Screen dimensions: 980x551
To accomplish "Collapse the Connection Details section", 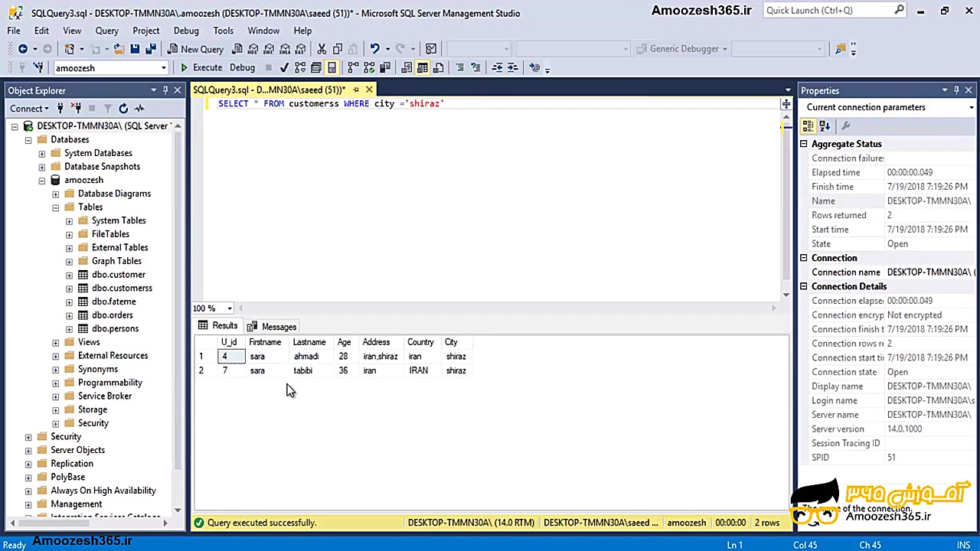I will (804, 286).
